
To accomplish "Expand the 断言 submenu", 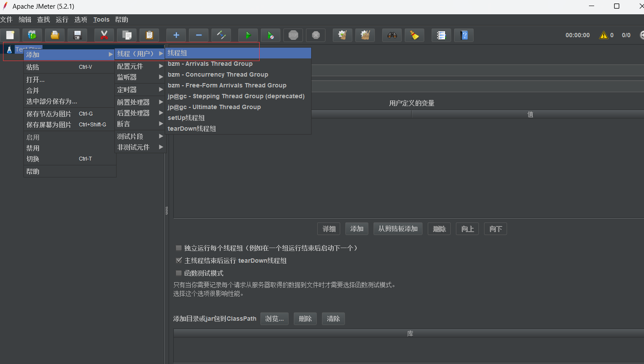I will 140,124.
